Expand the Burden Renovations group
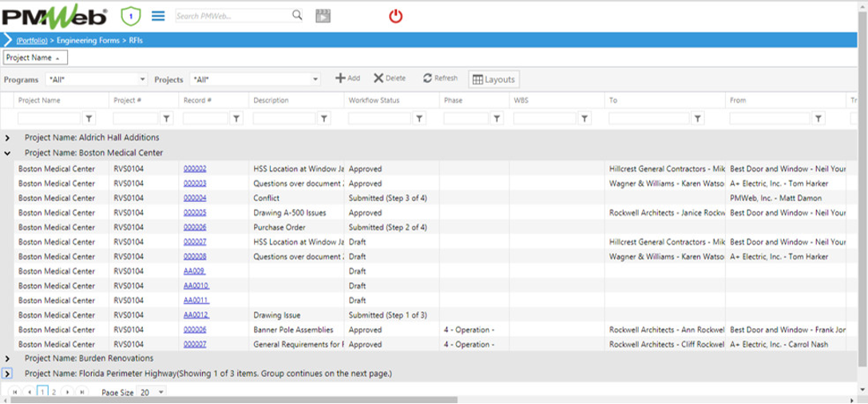Screen dimensions: 868x404 click(x=7, y=358)
